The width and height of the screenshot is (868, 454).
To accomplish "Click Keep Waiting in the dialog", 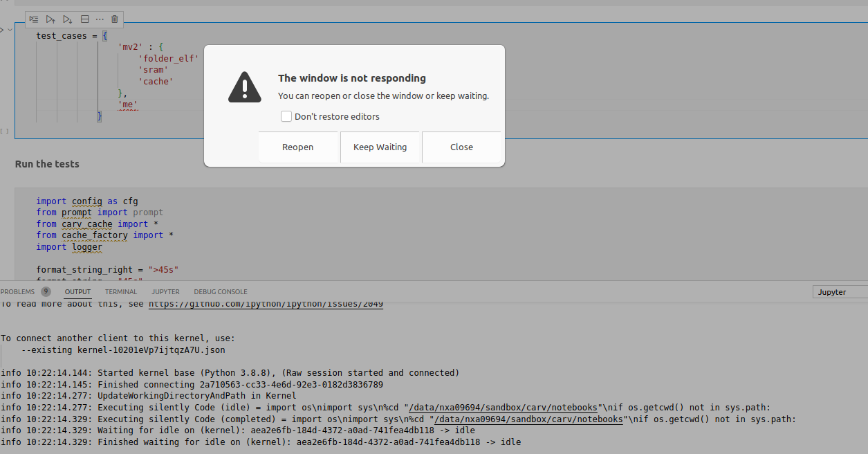I will tap(380, 147).
